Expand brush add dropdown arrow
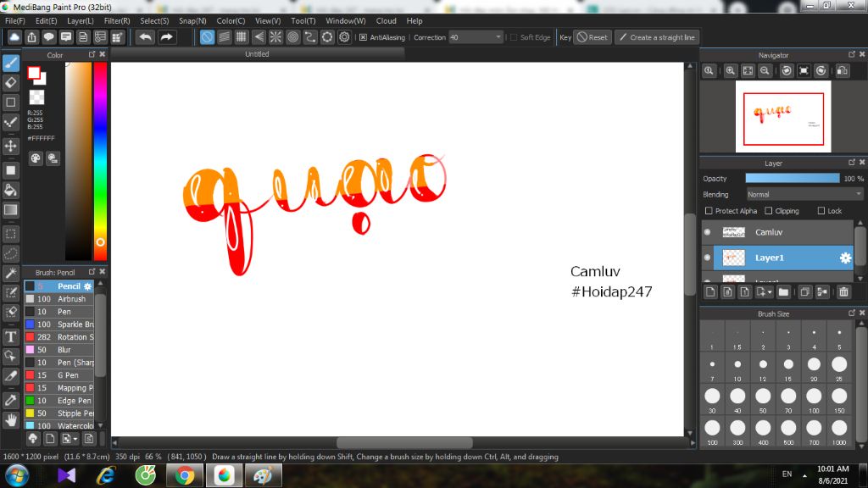868x488 pixels. click(x=75, y=439)
